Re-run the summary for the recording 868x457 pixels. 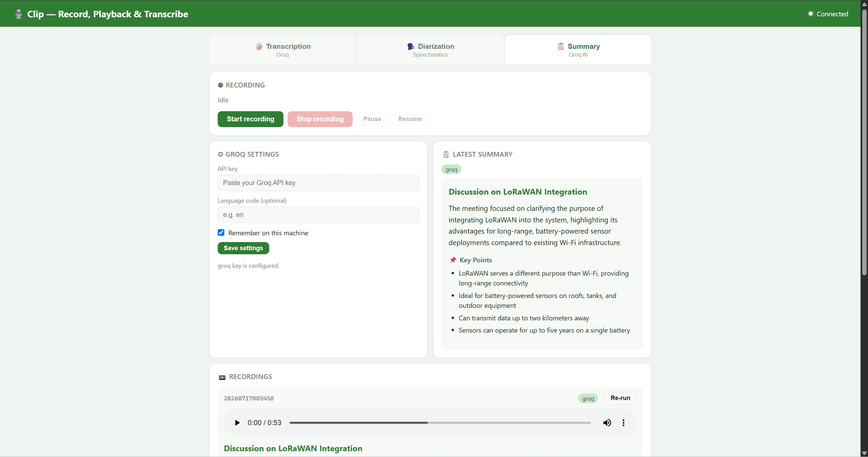tap(620, 398)
